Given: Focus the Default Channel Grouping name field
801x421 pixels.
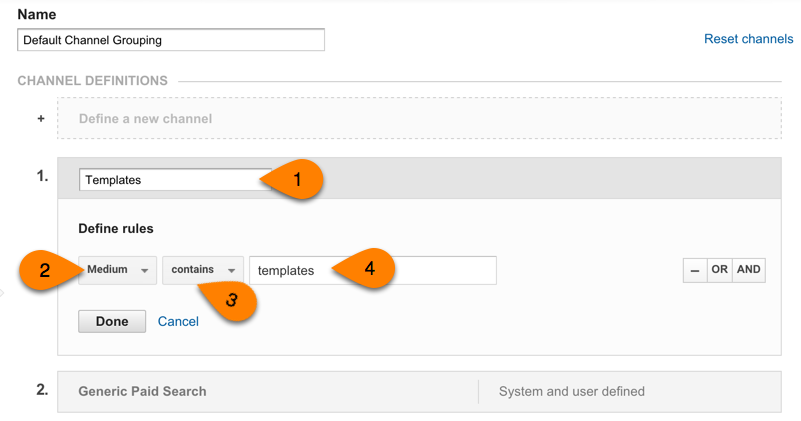Looking at the screenshot, I should tap(171, 40).
